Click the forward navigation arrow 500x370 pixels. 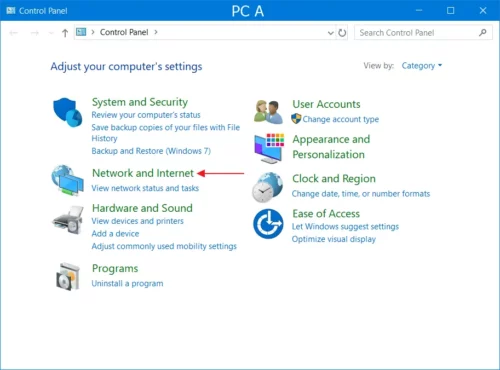(35, 33)
